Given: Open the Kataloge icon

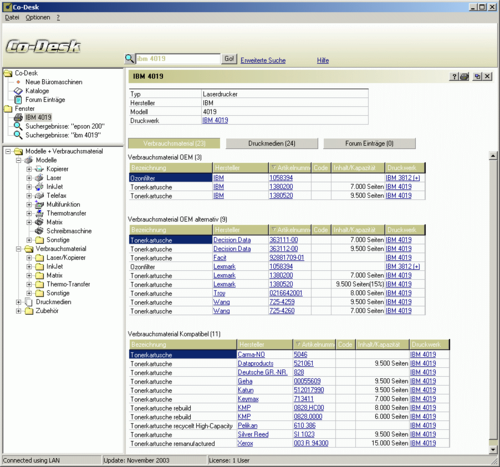Looking at the screenshot, I should (x=18, y=91).
